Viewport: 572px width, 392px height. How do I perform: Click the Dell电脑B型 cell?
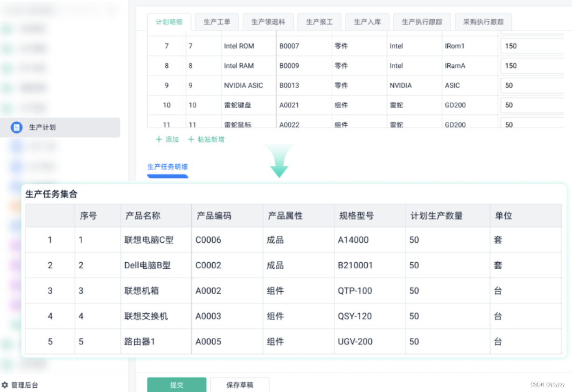point(156,265)
